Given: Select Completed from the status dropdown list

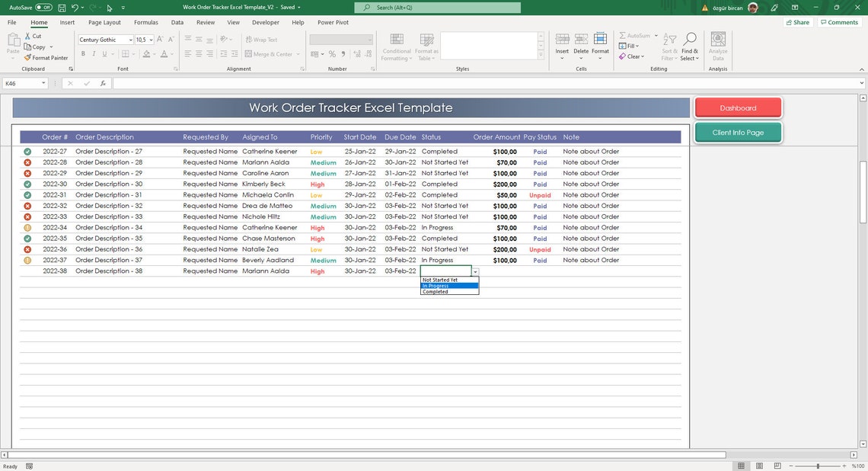Looking at the screenshot, I should 435,291.
